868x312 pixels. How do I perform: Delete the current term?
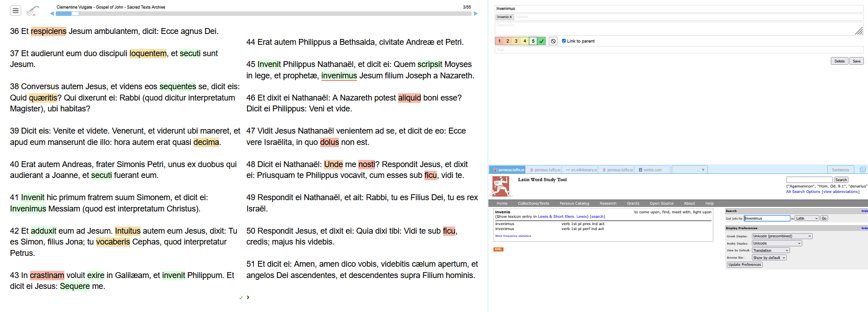point(839,61)
